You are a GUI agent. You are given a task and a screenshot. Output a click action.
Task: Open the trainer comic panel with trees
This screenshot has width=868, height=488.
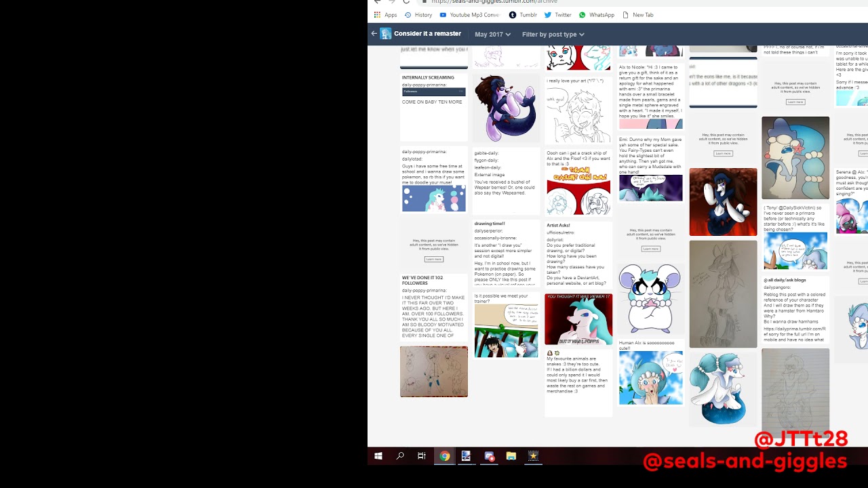click(x=506, y=331)
